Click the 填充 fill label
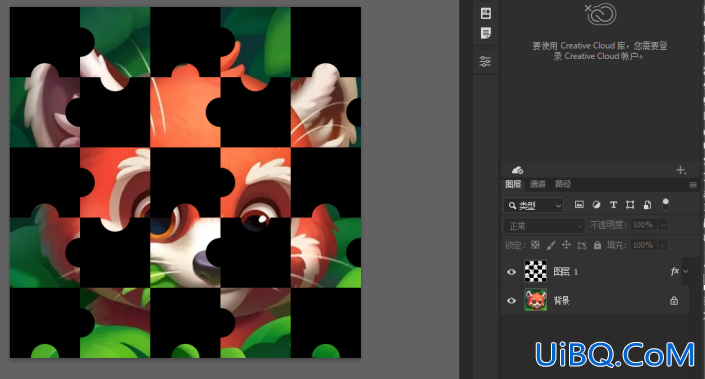This screenshot has width=705, height=379. [x=616, y=245]
